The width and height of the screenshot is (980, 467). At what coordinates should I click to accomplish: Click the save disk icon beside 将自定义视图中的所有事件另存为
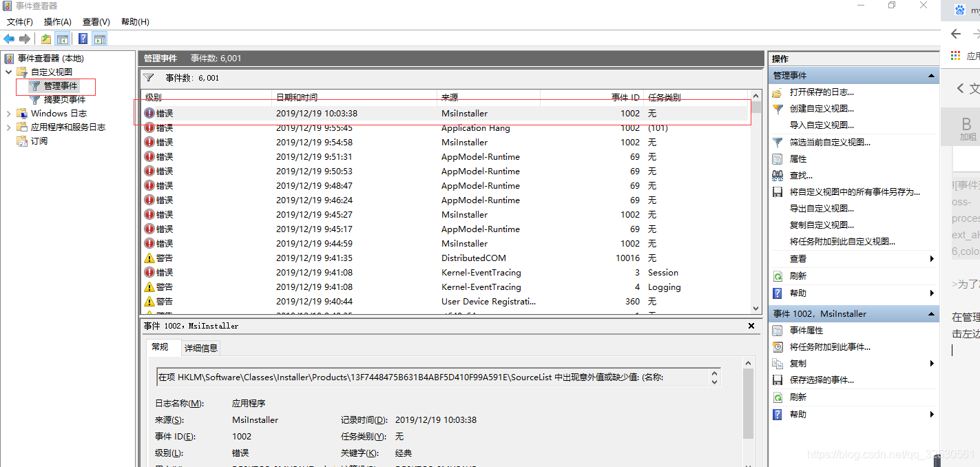click(778, 192)
